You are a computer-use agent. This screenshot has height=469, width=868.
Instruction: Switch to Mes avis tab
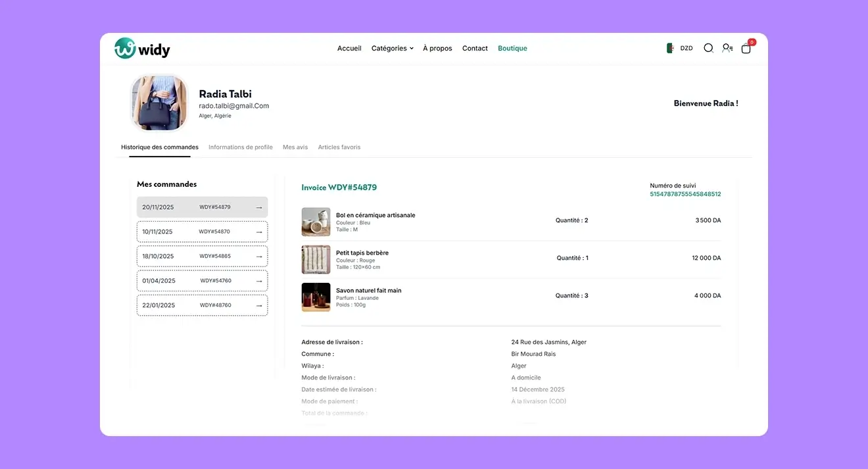(x=295, y=147)
